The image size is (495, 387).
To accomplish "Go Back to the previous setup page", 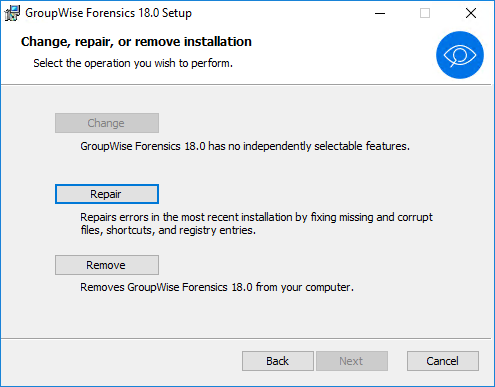I will tap(278, 361).
